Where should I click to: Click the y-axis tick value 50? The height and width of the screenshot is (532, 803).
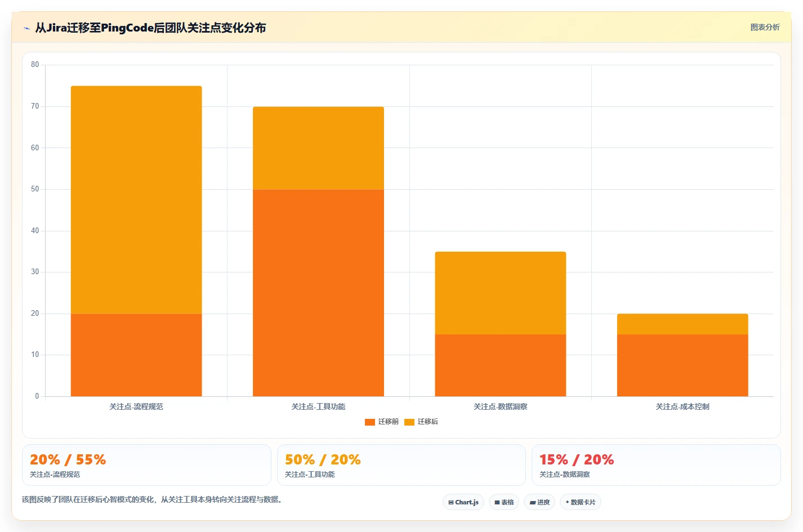coord(35,189)
